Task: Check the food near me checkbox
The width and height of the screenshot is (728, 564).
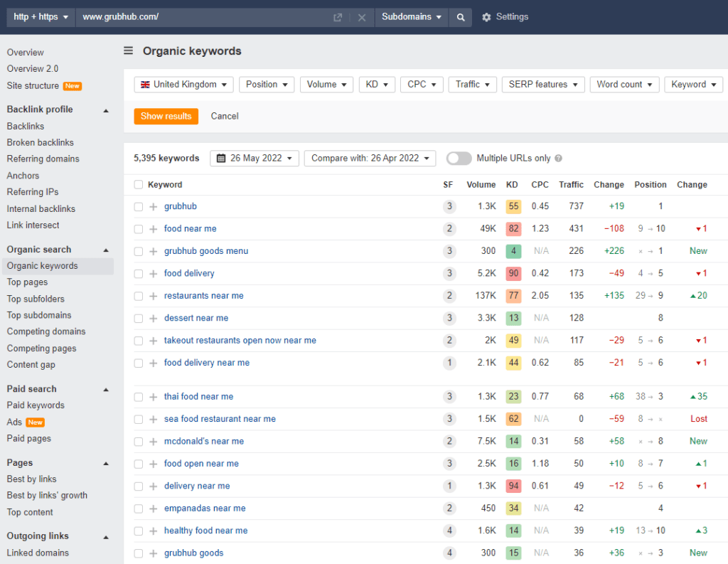Action: [x=139, y=229]
